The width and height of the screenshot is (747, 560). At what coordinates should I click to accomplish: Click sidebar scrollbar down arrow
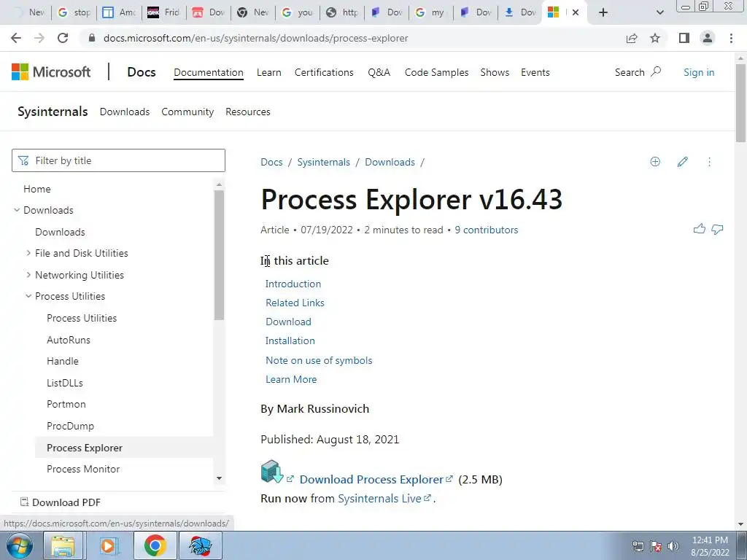[219, 478]
